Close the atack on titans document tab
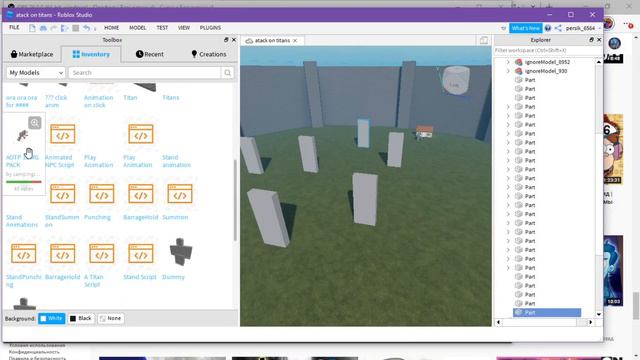Image resolution: width=640 pixels, height=360 pixels. point(295,41)
